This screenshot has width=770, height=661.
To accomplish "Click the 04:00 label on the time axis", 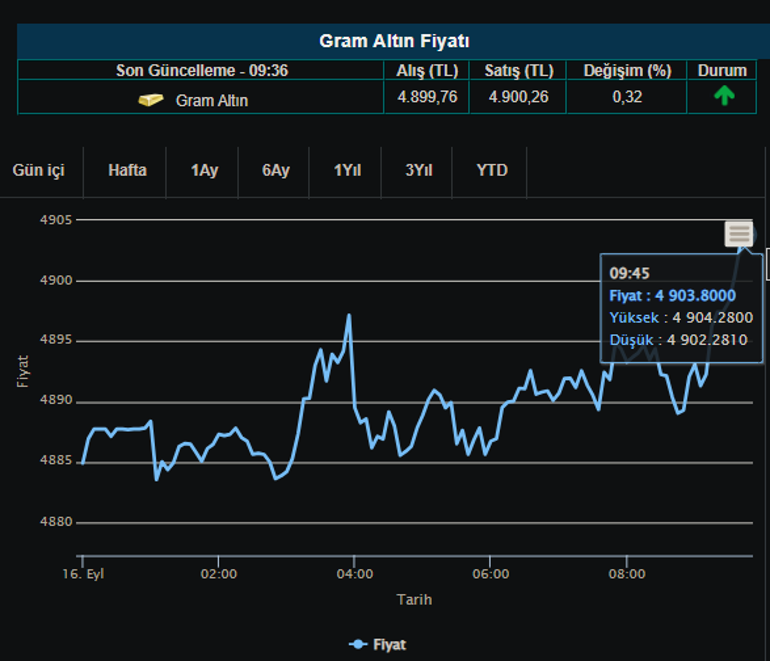I will click(x=355, y=574).
